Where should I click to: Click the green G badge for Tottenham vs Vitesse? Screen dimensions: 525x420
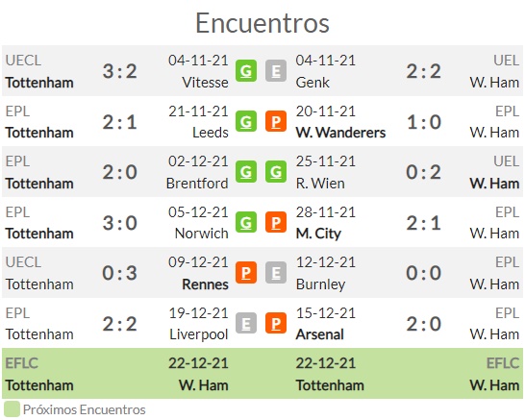(x=246, y=70)
